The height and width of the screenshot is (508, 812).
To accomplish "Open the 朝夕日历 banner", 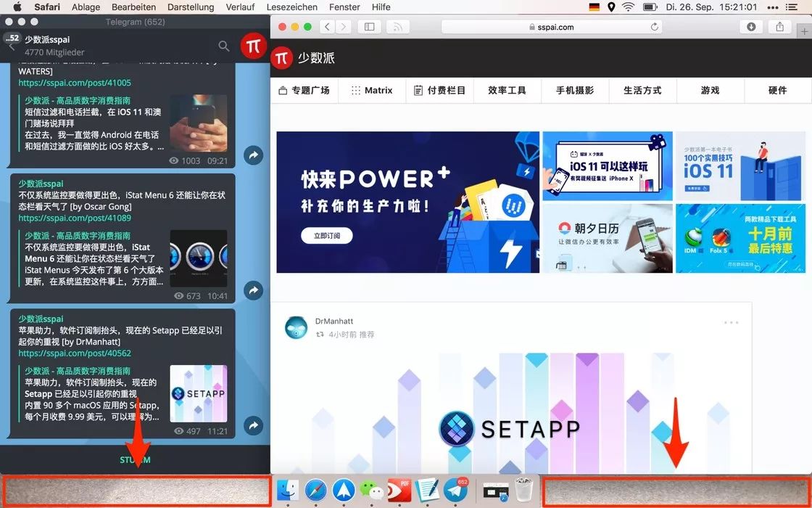I will (x=608, y=239).
